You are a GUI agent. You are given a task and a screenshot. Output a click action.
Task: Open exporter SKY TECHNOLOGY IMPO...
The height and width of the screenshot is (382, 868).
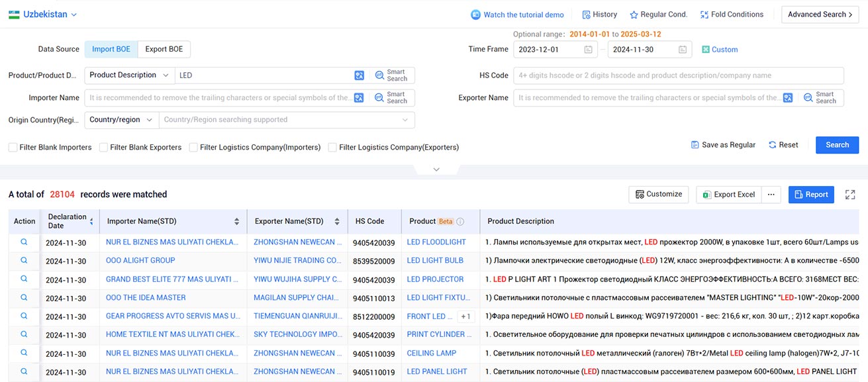298,335
